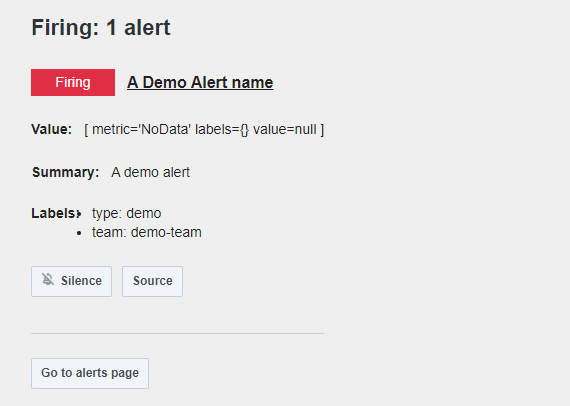Click the crossed-out bell Silence icon
This screenshot has height=406, width=570.
tap(48, 280)
